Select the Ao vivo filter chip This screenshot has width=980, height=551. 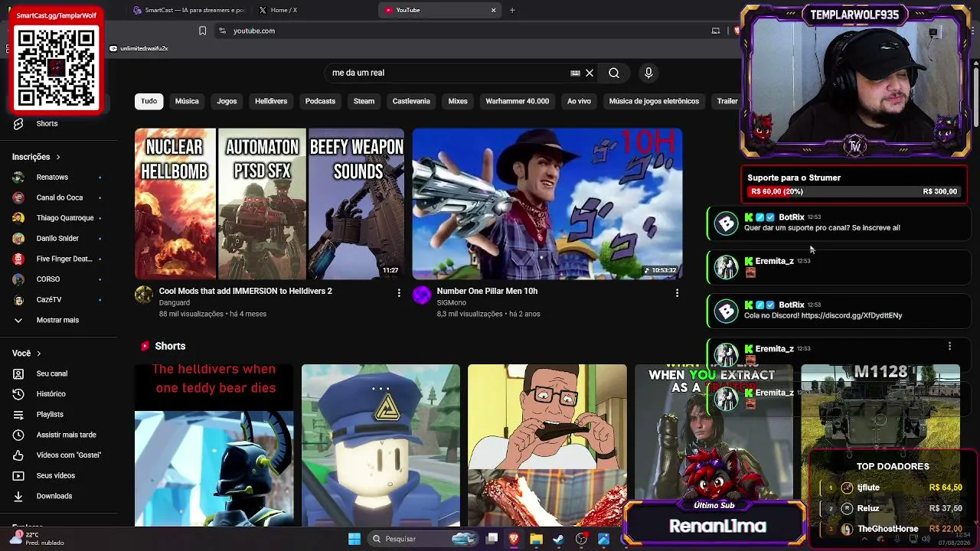[579, 101]
